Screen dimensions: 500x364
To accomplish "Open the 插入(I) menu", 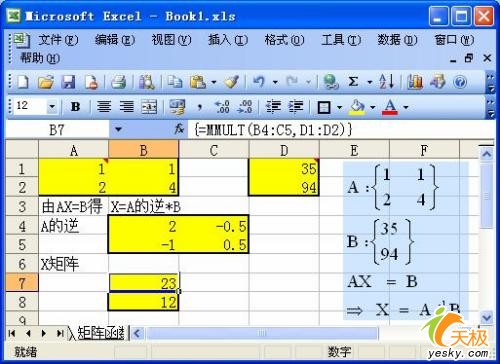I will pos(228,40).
